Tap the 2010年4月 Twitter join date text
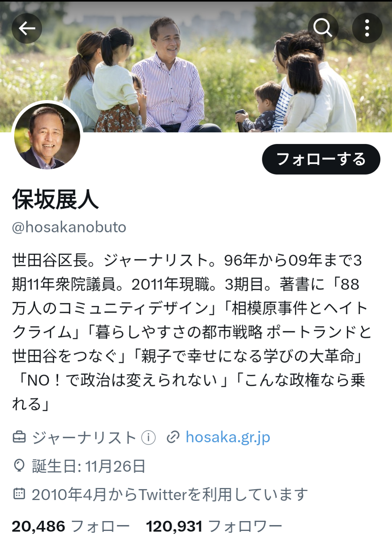 170,494
